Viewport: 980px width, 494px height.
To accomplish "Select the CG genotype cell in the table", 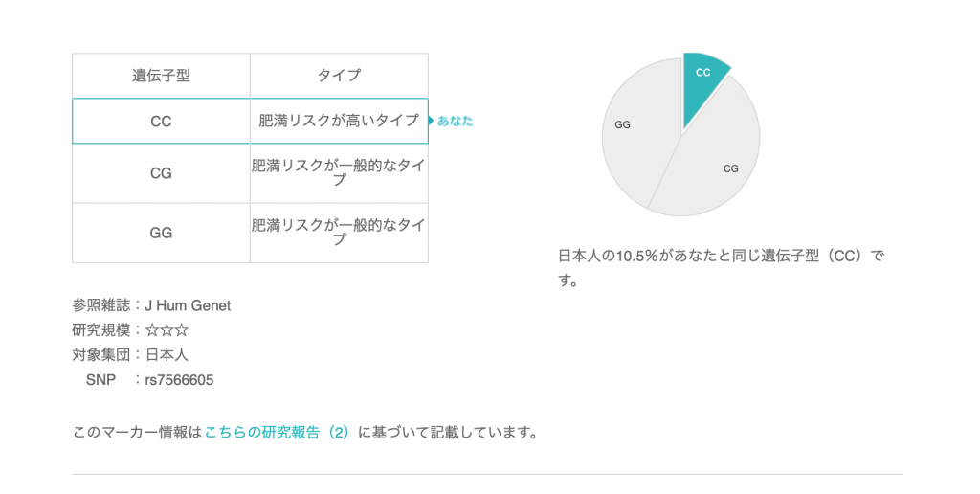I will click(161, 173).
